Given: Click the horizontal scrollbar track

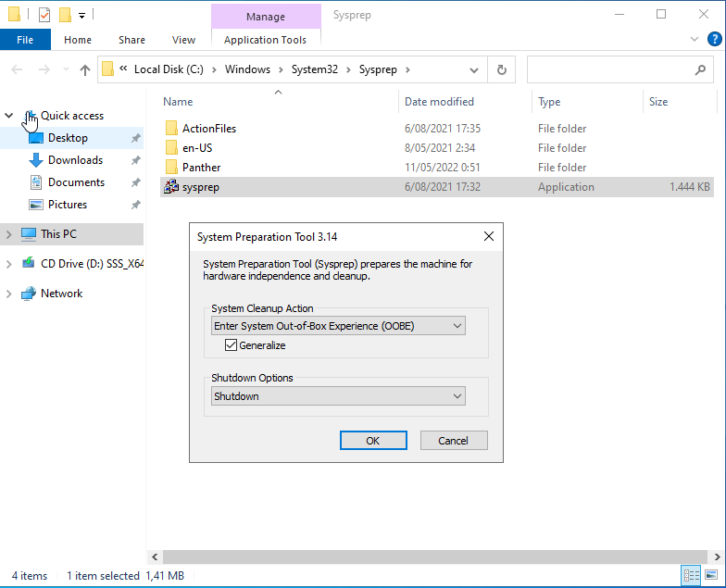Looking at the screenshot, I should [435, 557].
